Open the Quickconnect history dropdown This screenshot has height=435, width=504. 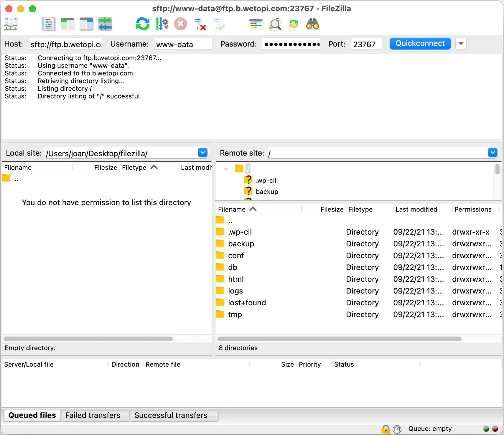coord(461,44)
